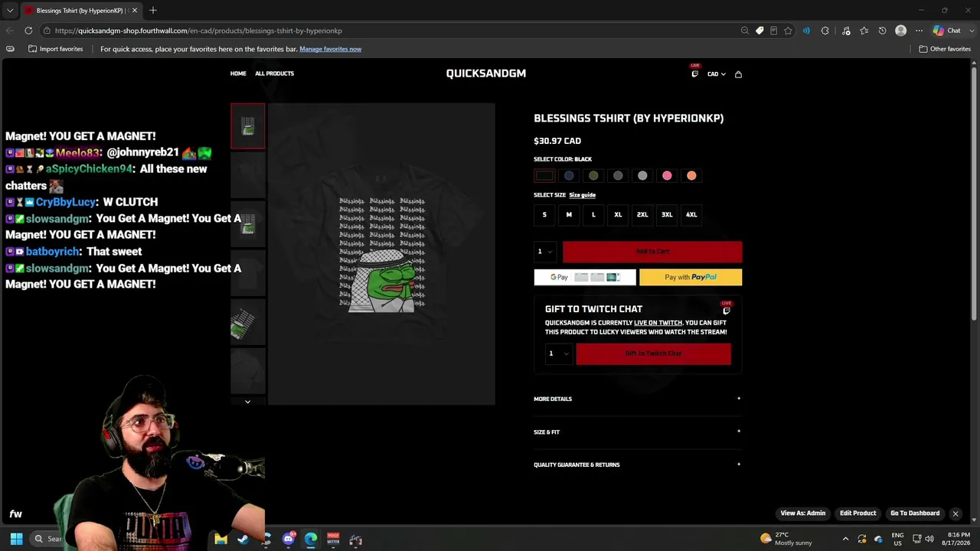Image resolution: width=980 pixels, height=551 pixels.
Task: Open the shopping price tag icon
Action: [x=759, y=31]
